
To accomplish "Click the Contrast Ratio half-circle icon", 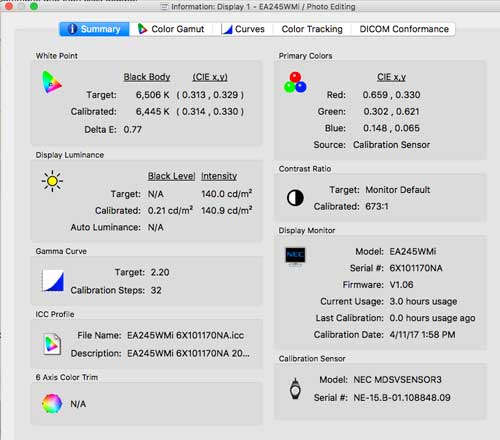I will (x=295, y=198).
